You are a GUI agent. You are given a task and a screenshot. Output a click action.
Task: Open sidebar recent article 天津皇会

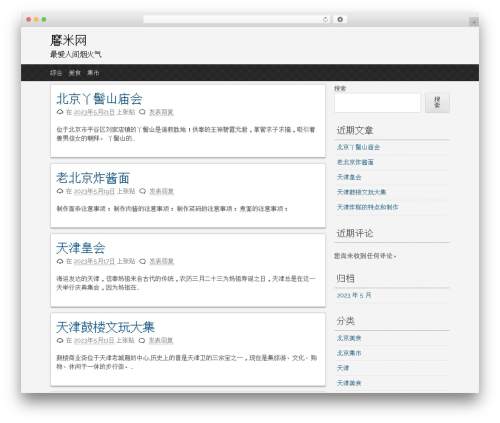[x=349, y=177]
